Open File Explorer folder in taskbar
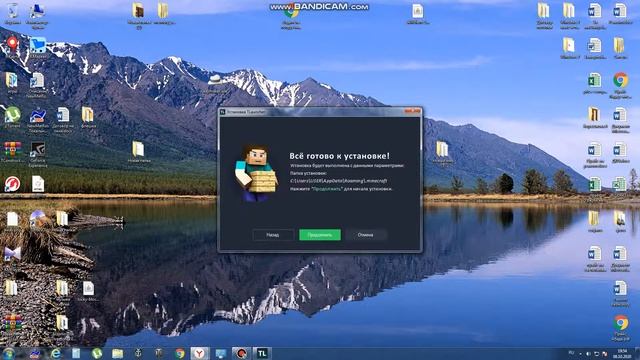Image resolution: width=640 pixels, height=360 pixels. click(x=117, y=353)
